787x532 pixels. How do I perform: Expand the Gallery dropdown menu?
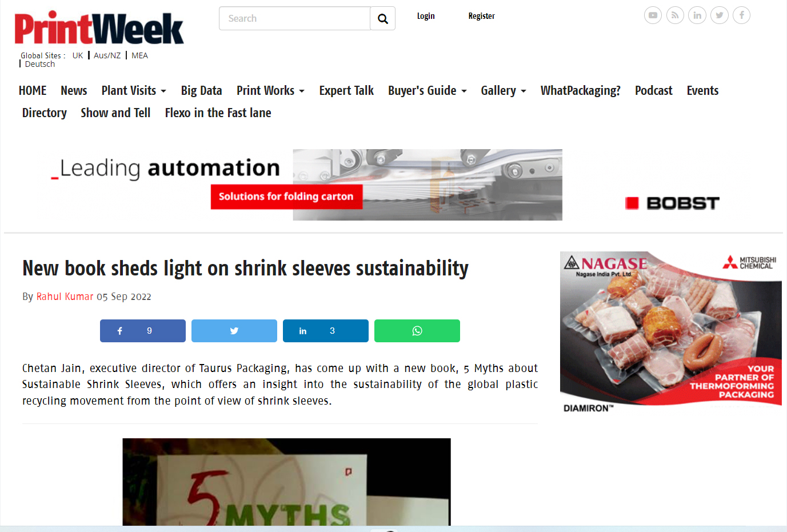(x=504, y=91)
